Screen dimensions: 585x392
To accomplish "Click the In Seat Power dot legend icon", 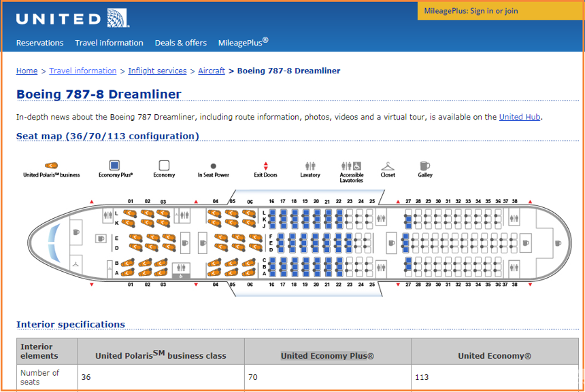I will pos(214,166).
